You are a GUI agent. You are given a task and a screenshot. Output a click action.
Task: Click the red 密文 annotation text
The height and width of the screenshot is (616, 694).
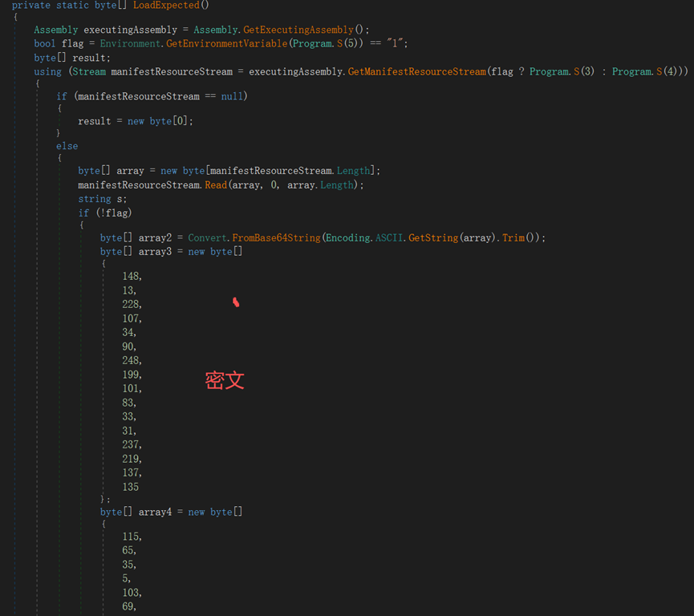tap(224, 380)
